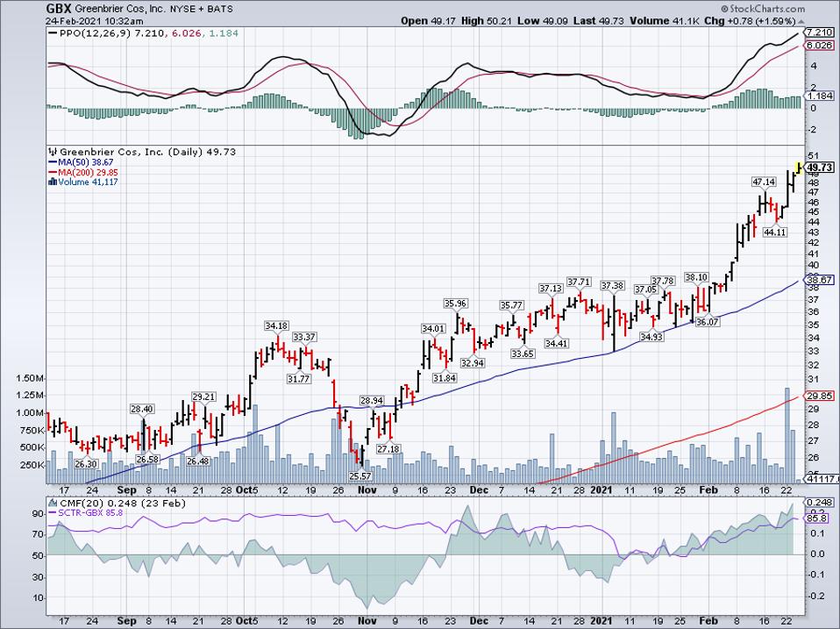Click the 6.026 signal tag on right axis
The height and width of the screenshot is (629, 840).
[818, 46]
